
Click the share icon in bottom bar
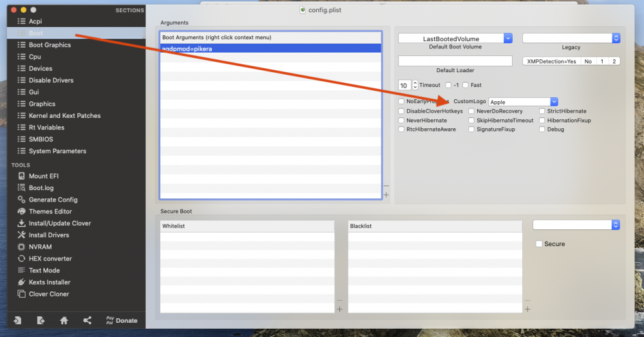87,320
